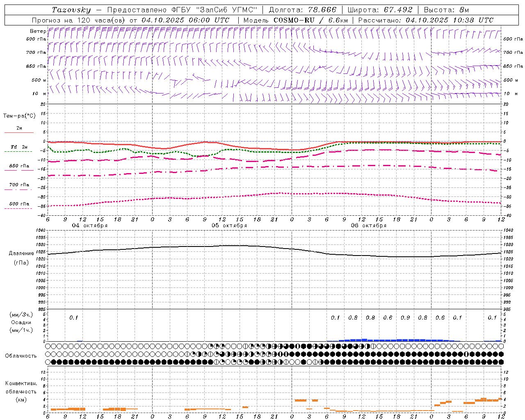
Task: Select the Осадки precipitation label
Action: 21,322
